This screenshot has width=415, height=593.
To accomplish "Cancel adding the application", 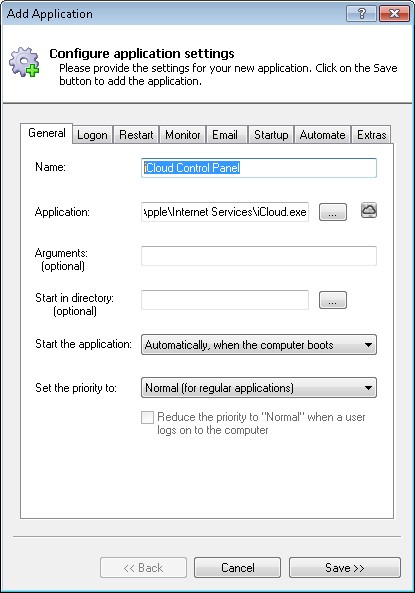I will click(x=238, y=568).
